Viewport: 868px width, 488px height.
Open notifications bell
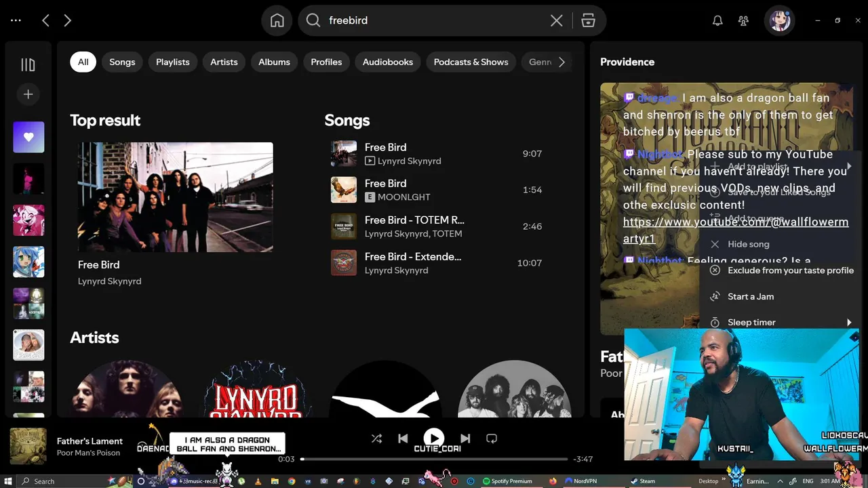coord(717,20)
